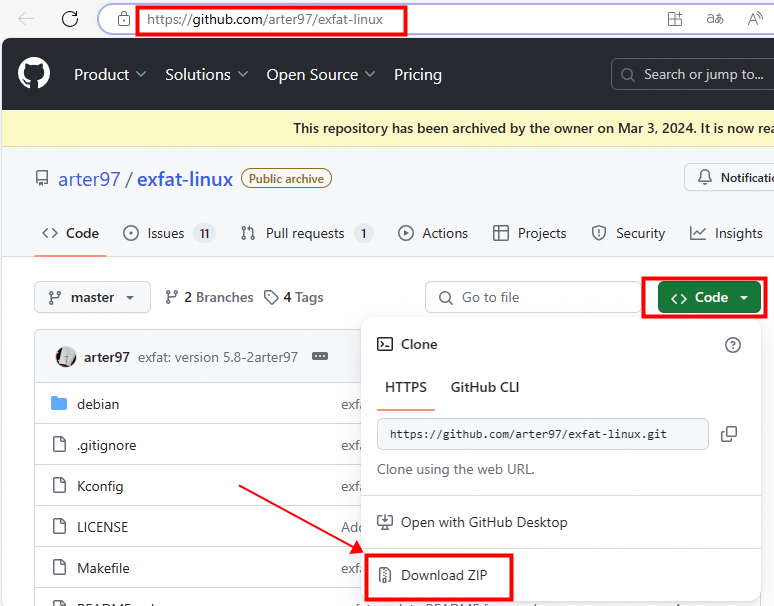Click the debian folder icon

pos(59,403)
